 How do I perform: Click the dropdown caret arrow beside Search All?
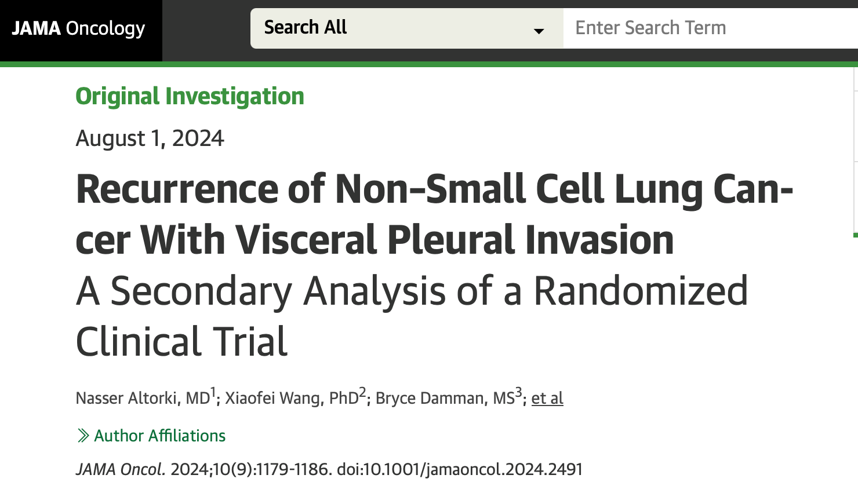pos(539,31)
